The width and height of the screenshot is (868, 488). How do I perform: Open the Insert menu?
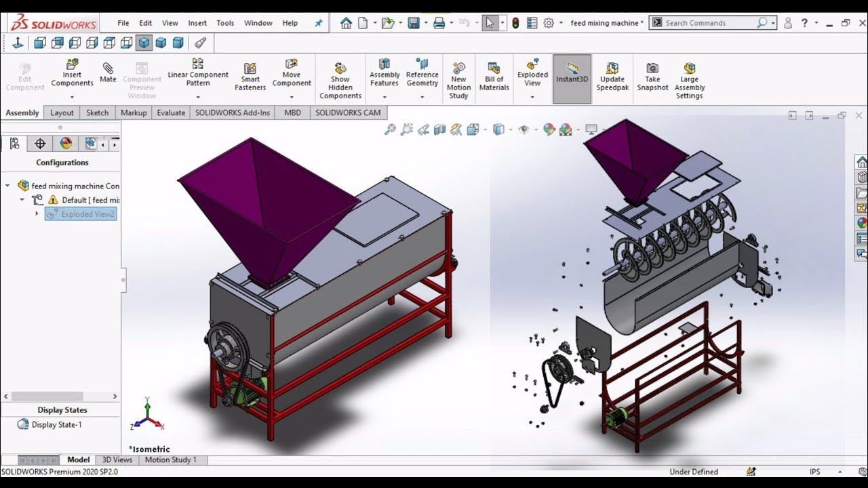pos(197,23)
